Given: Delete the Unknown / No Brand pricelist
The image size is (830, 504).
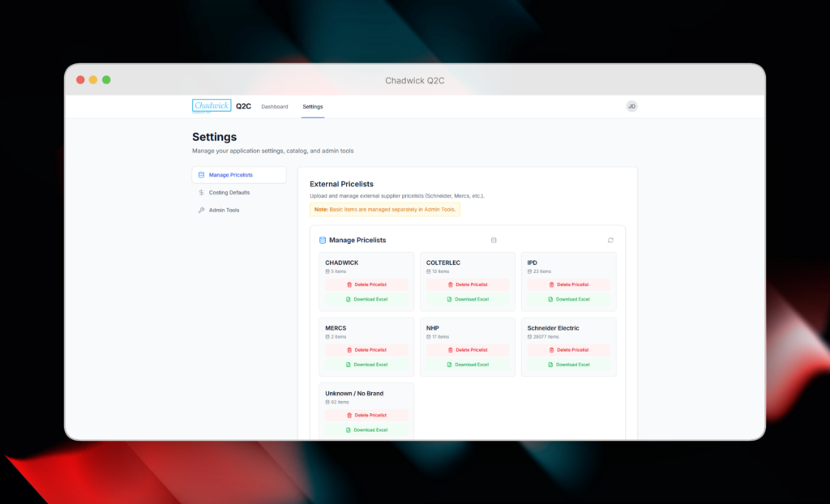Looking at the screenshot, I should (366, 416).
